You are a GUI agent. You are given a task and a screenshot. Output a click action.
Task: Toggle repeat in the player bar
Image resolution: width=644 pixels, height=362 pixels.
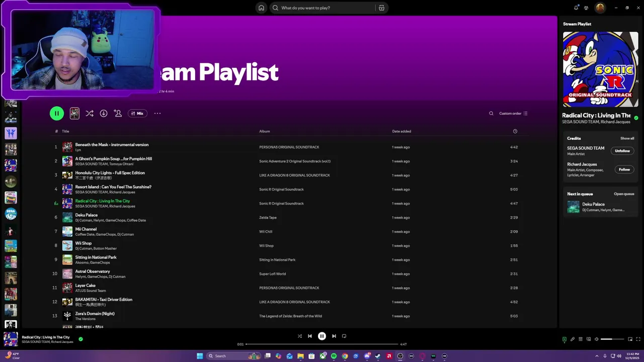coord(344,336)
